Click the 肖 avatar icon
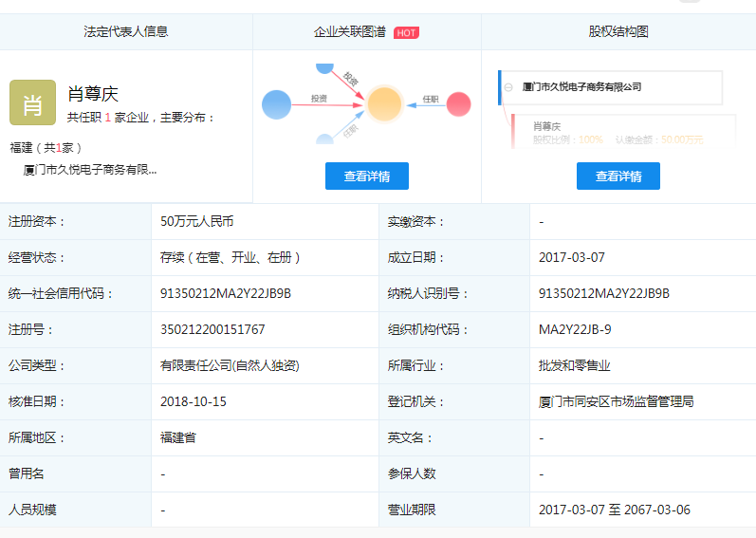The width and height of the screenshot is (756, 538). [33, 102]
